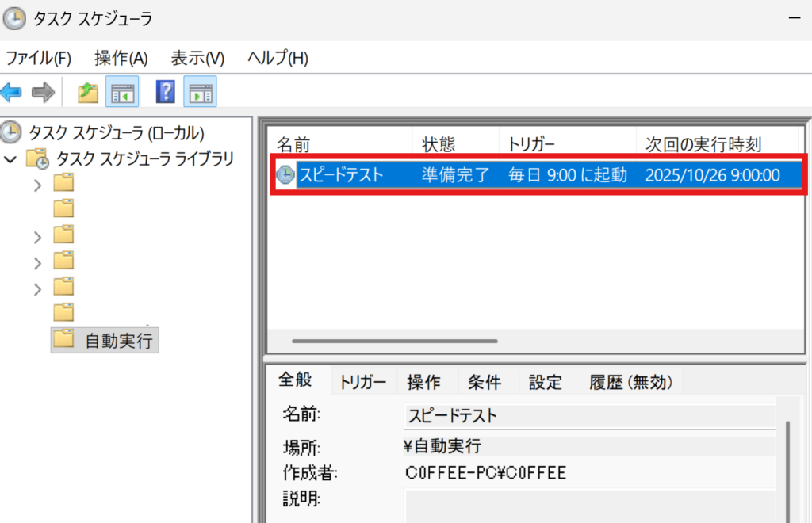The height and width of the screenshot is (523, 812).
Task: Select タスク スケジューラ (ローカル) root node
Action: (x=117, y=132)
